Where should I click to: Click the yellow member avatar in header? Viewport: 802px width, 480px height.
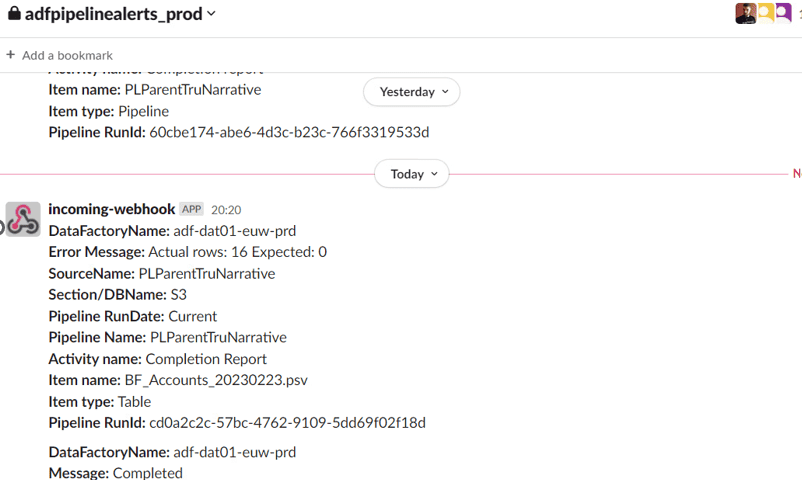[x=765, y=13]
